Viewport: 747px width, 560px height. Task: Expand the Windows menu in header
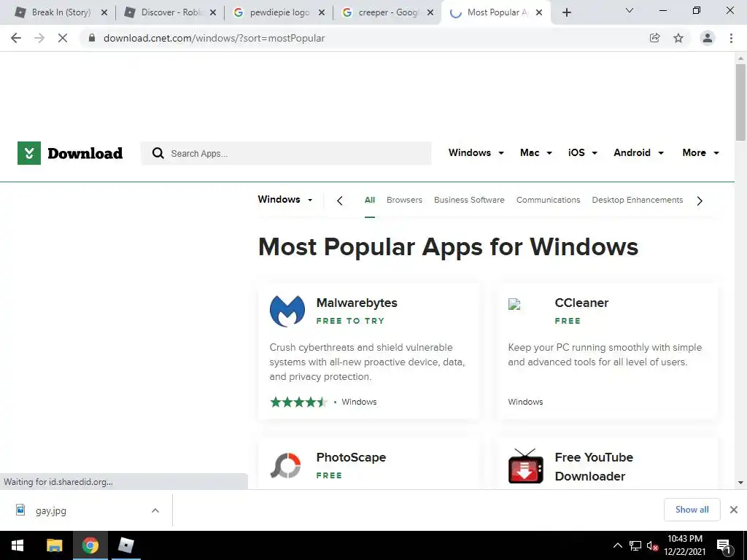pos(476,153)
